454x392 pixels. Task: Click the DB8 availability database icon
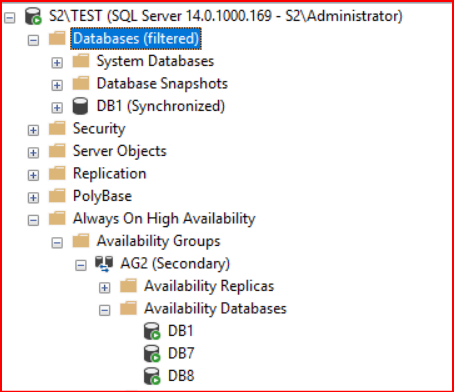[x=152, y=376]
